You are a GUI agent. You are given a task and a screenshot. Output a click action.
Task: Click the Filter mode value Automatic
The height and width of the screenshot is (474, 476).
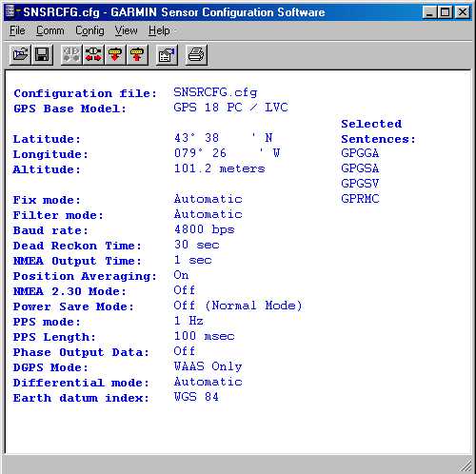tap(208, 214)
